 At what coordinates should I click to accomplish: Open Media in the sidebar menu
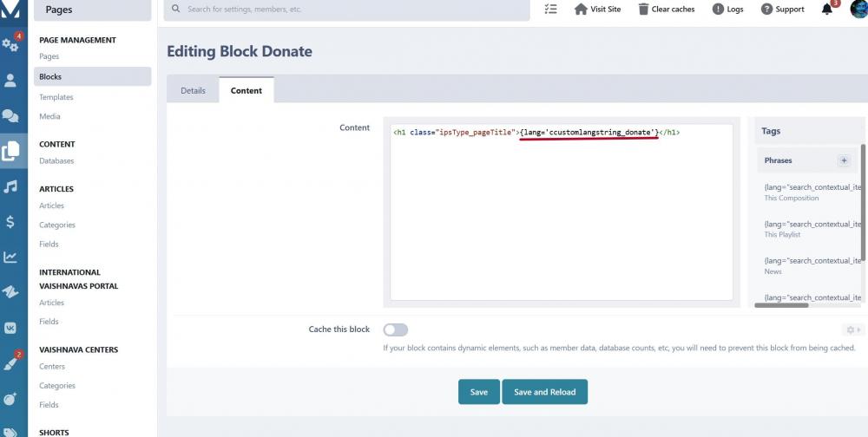coord(49,116)
